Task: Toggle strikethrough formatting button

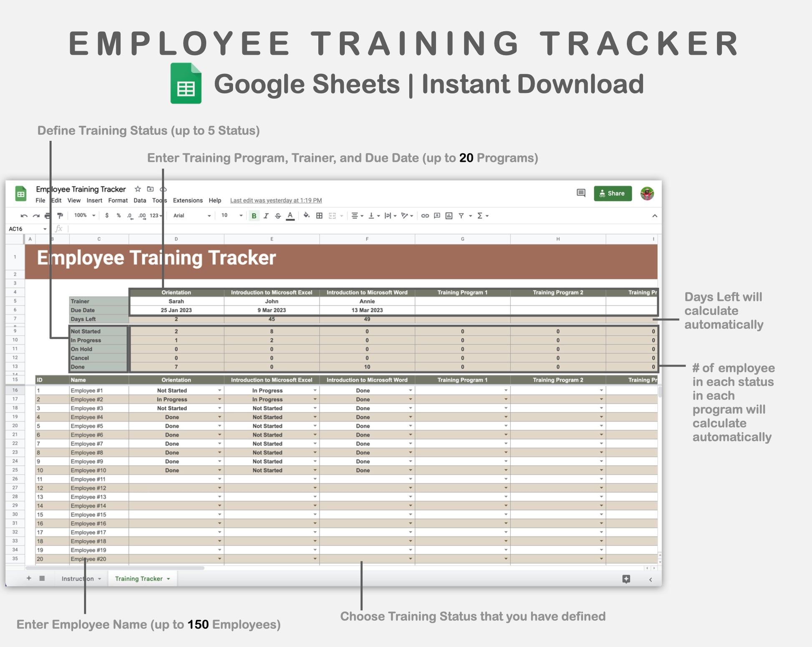Action: click(x=278, y=216)
